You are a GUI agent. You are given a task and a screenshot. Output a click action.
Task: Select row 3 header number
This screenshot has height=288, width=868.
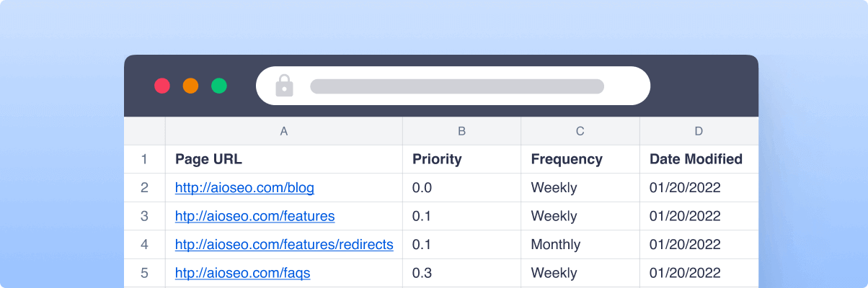point(144,216)
